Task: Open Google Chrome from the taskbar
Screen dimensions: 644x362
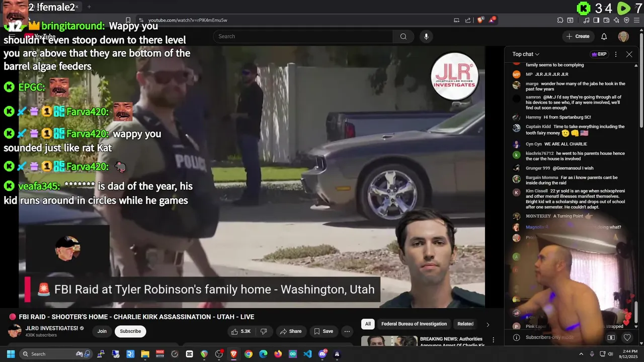Action: [249, 354]
